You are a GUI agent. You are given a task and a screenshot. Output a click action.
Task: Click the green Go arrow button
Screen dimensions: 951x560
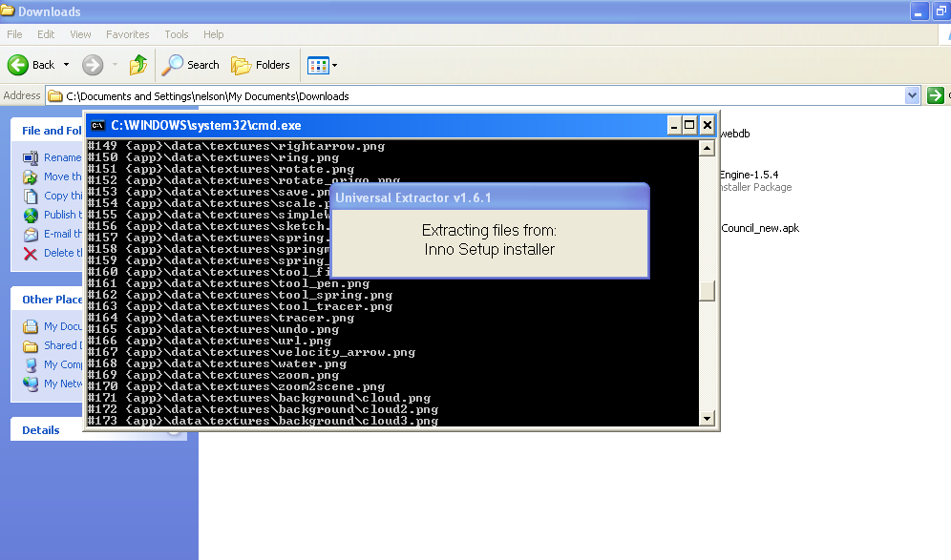935,95
